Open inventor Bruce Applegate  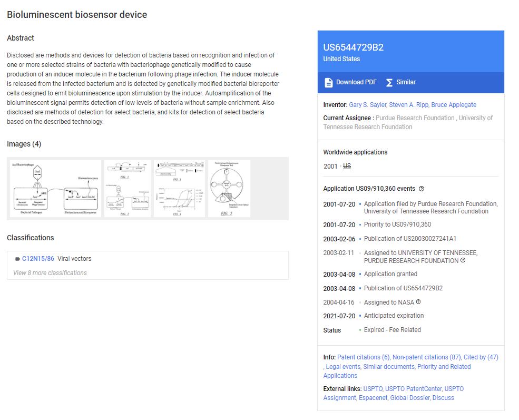pyautogui.click(x=454, y=104)
